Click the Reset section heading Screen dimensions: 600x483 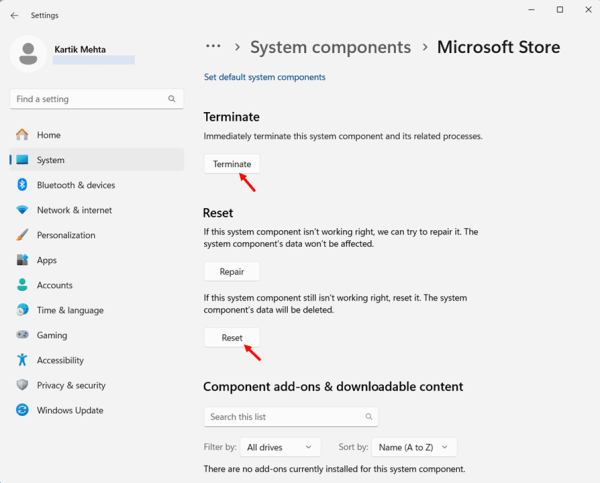click(x=218, y=213)
